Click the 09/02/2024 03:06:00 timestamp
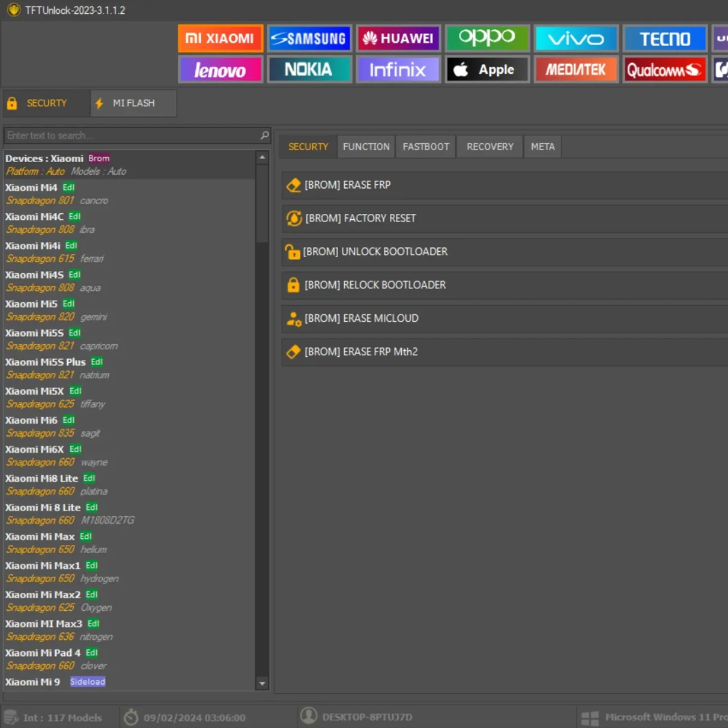 [195, 718]
